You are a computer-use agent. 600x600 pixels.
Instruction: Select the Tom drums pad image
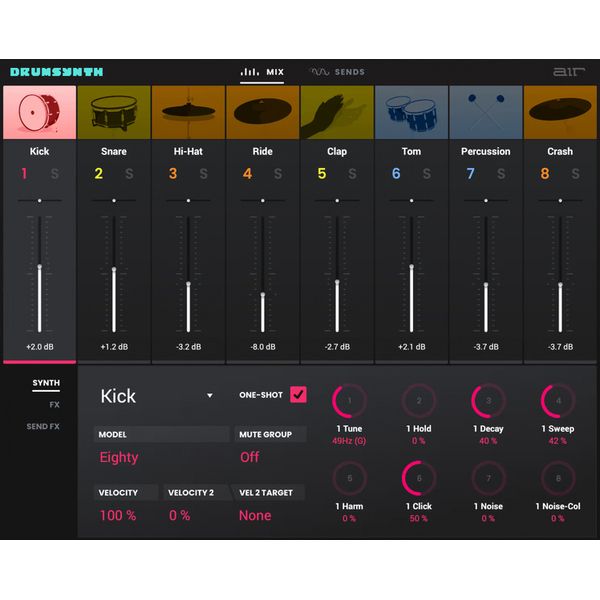[411, 112]
